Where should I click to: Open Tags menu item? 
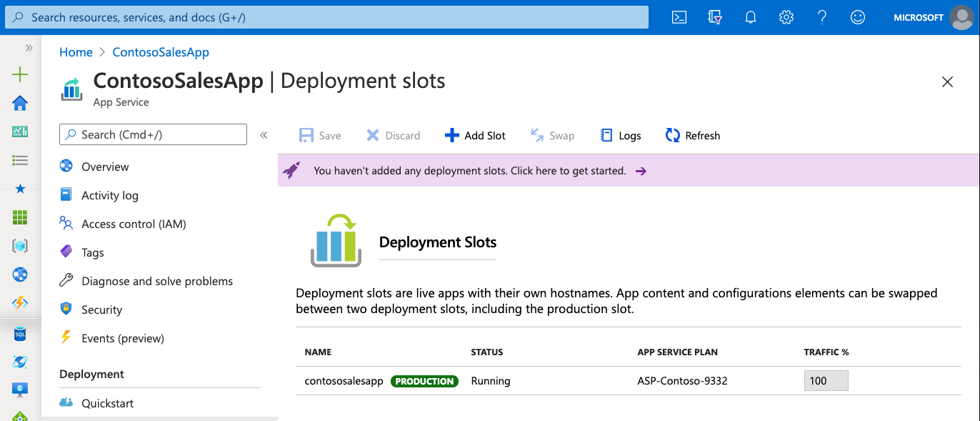(93, 252)
